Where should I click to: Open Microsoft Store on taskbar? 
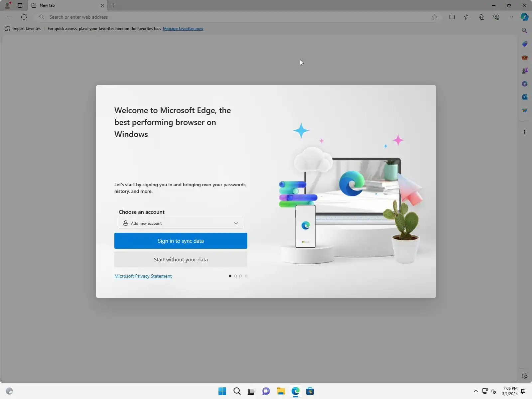310,391
